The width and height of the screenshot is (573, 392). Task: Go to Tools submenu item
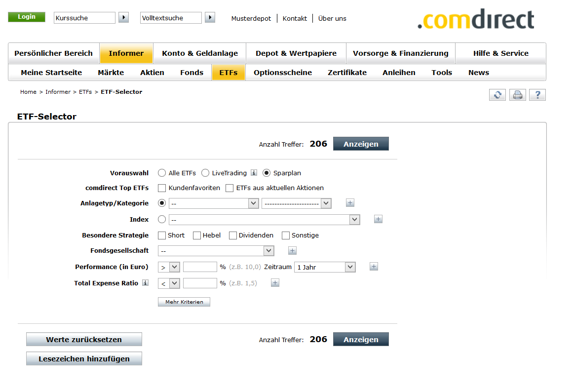[x=442, y=73]
